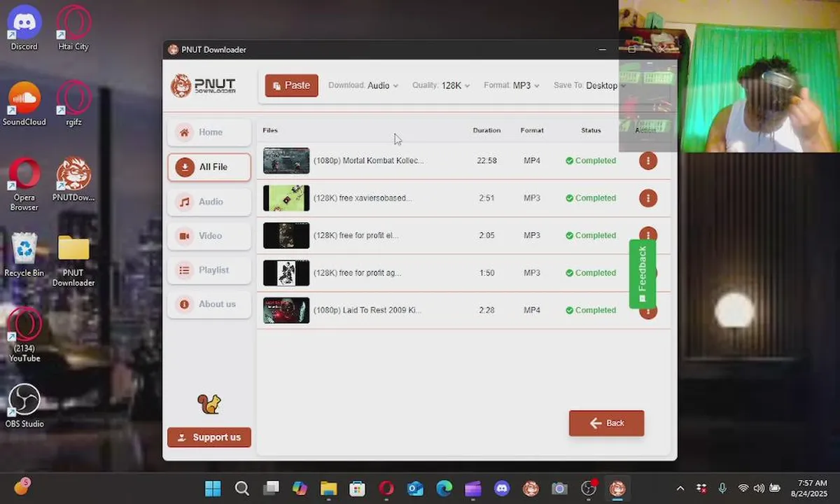Open the Windows Start menu

tap(213, 489)
